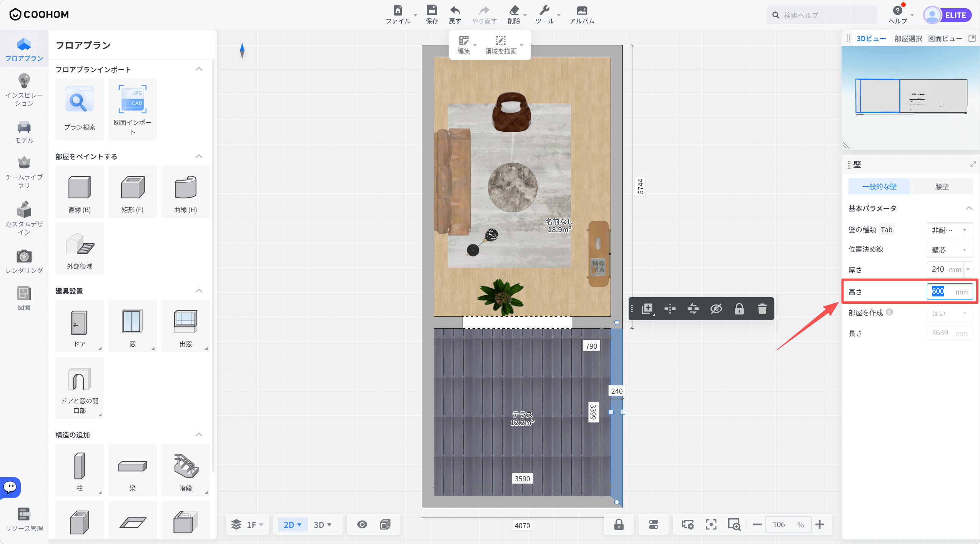
Task: Switch to the 部屋選択 tab
Action: pos(908,38)
